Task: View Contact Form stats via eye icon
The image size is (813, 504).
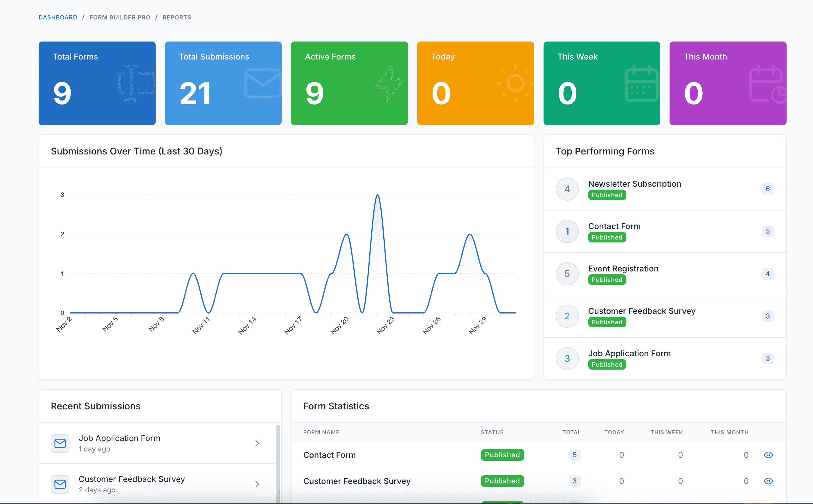Action: pyautogui.click(x=768, y=455)
